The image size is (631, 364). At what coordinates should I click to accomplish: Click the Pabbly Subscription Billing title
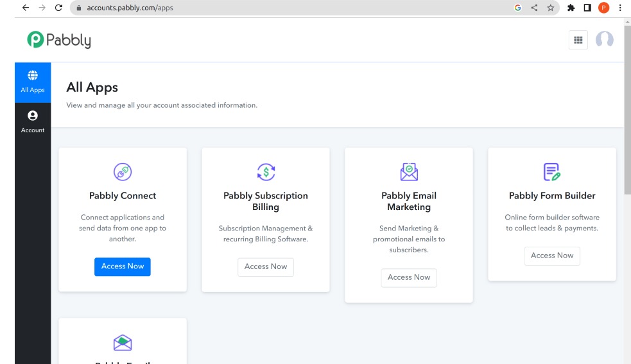click(x=266, y=202)
